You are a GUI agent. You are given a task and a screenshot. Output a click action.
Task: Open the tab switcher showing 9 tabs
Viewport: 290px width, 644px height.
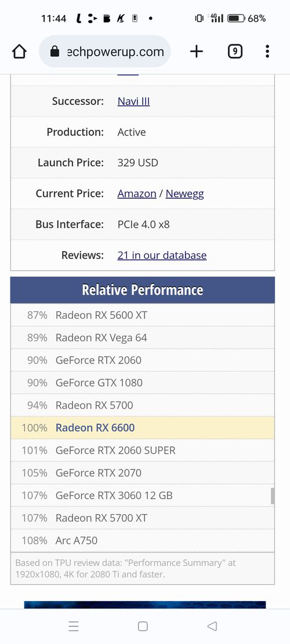click(235, 52)
